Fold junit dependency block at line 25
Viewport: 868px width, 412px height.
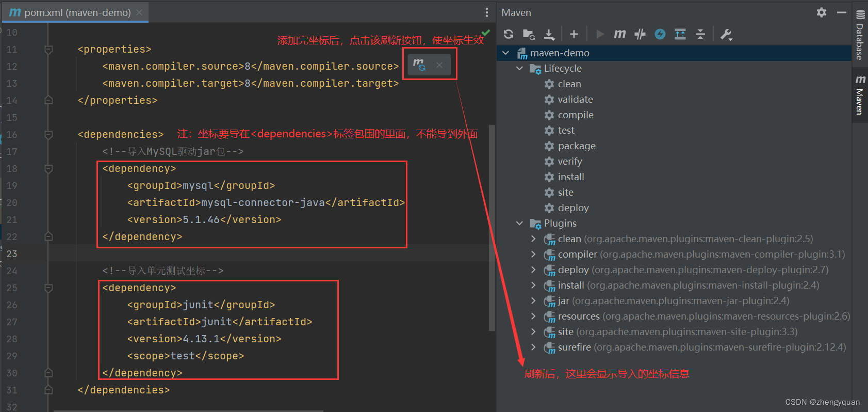point(48,288)
